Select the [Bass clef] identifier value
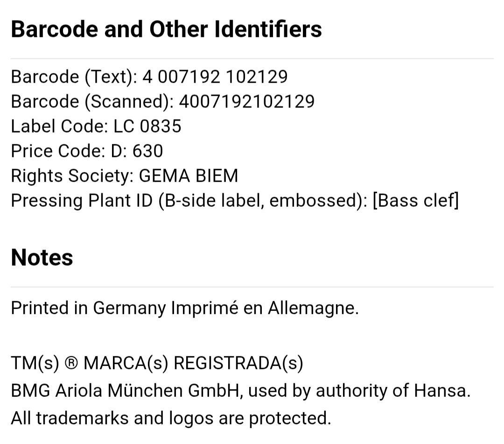Screen dimensions: 504x444 pyautogui.click(x=416, y=201)
